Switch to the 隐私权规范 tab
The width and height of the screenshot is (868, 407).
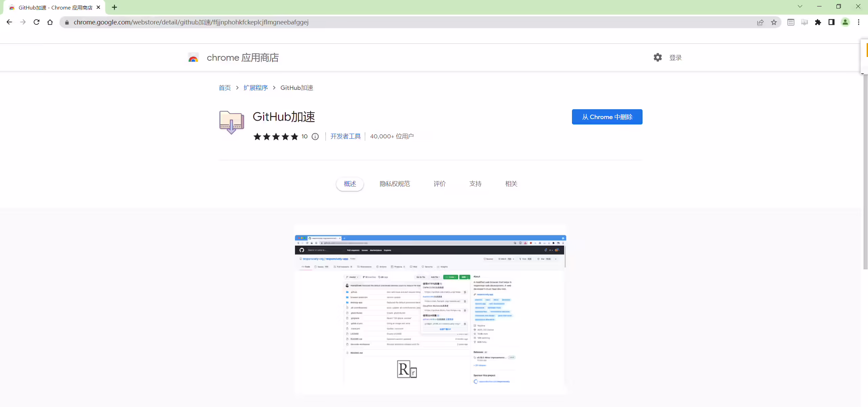pos(395,184)
